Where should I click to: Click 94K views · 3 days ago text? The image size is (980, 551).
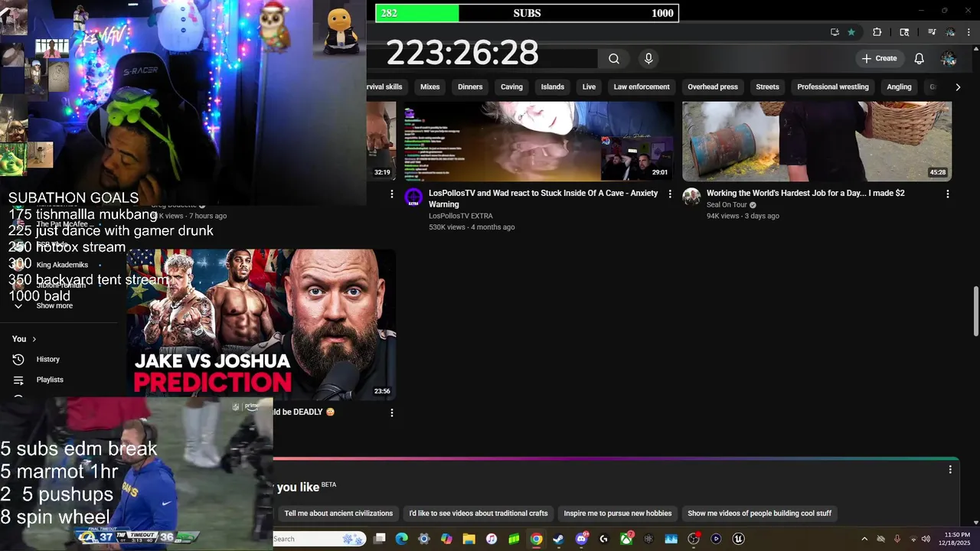743,217
